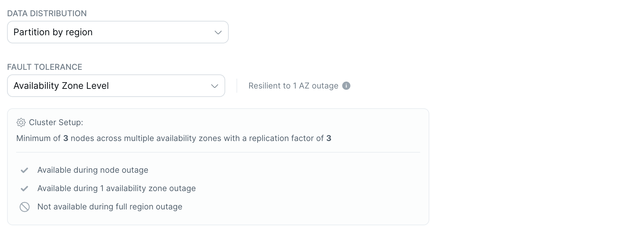Viewport: 644px width, 232px height.
Task: Open the Partition by region dropdown
Action: tap(118, 32)
